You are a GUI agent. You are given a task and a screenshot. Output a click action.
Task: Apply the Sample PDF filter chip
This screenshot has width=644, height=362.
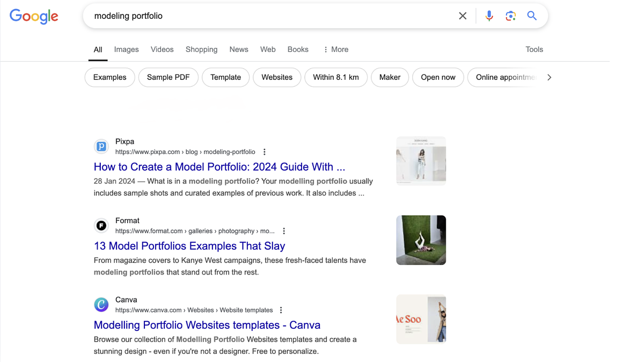point(169,77)
